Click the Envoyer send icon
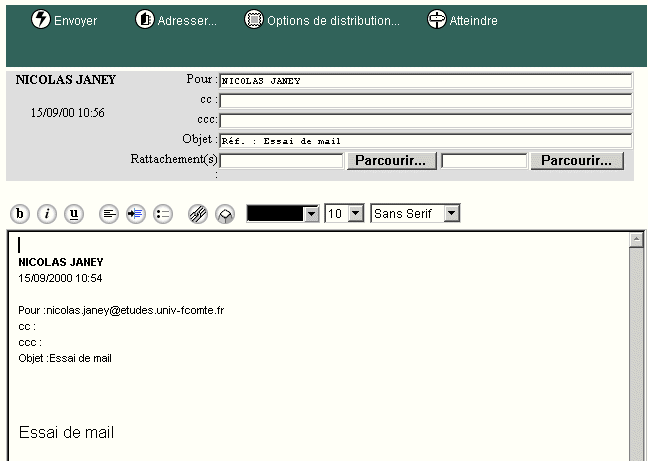 41,20
